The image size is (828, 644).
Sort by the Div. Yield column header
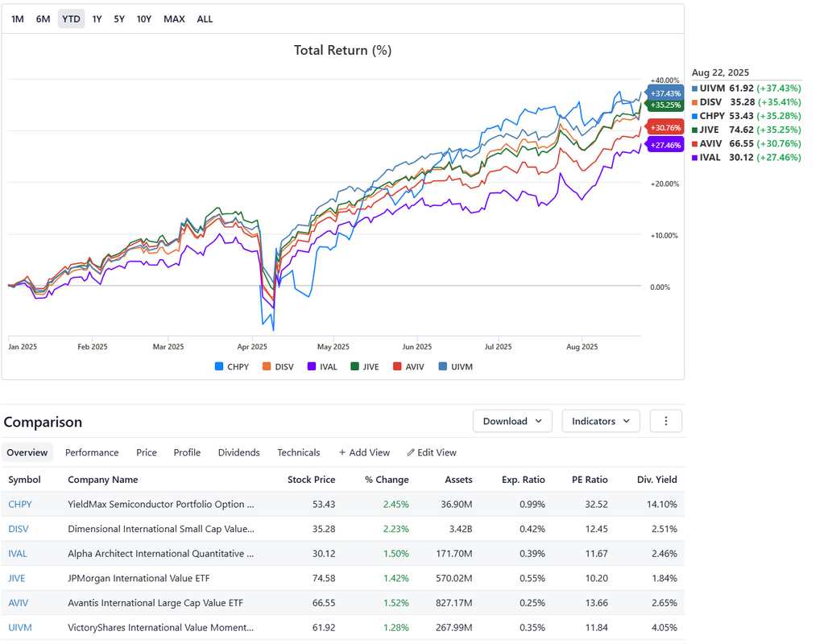pos(657,479)
